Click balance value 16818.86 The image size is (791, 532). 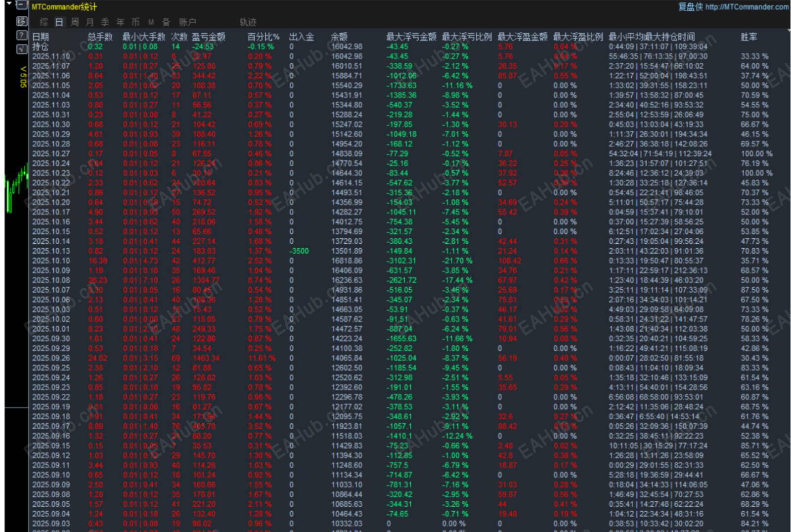coord(347,261)
